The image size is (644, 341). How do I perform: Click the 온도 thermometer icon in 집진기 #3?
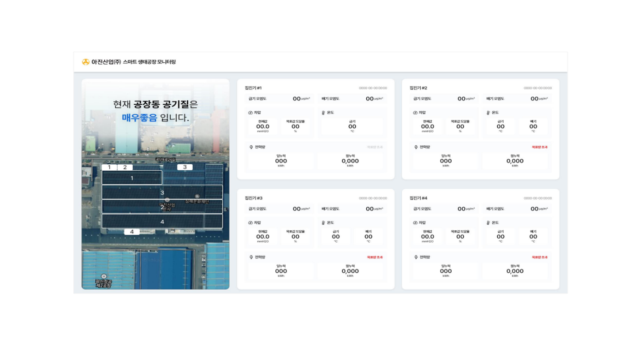coord(323,223)
